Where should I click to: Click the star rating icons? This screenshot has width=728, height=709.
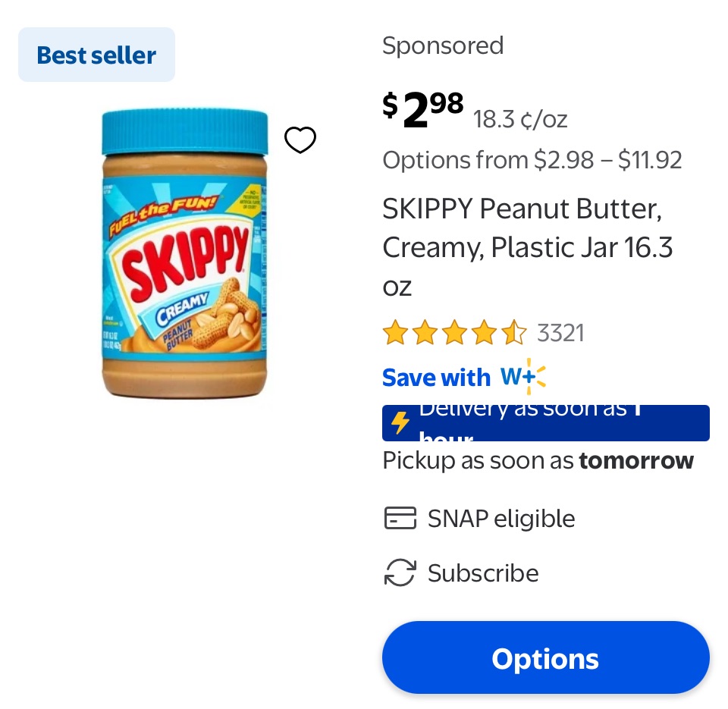click(x=453, y=333)
